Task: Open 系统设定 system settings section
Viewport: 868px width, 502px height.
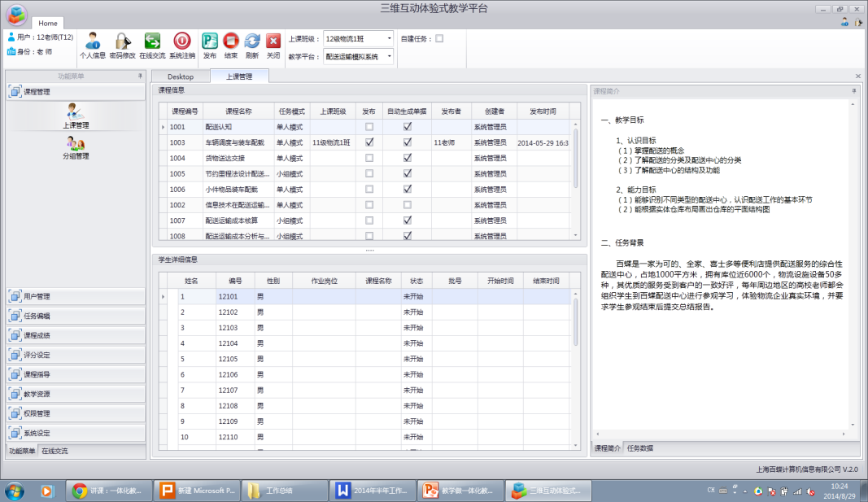Action: tap(75, 433)
